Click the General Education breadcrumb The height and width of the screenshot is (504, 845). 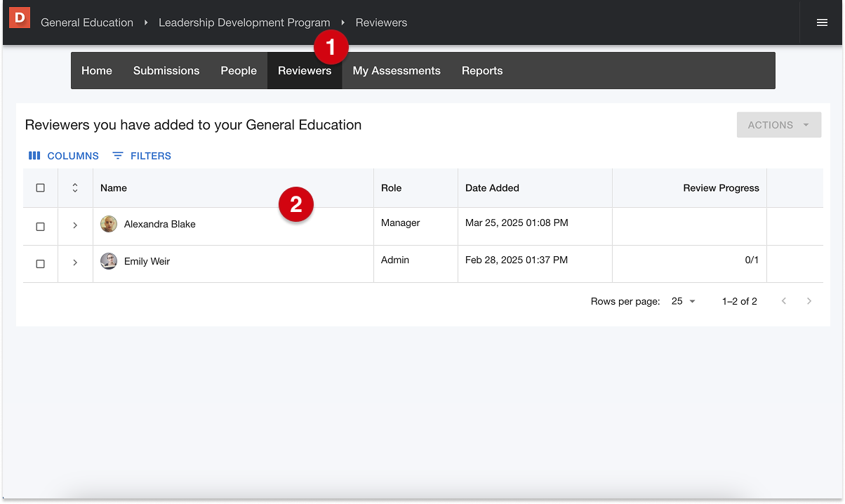pos(87,22)
